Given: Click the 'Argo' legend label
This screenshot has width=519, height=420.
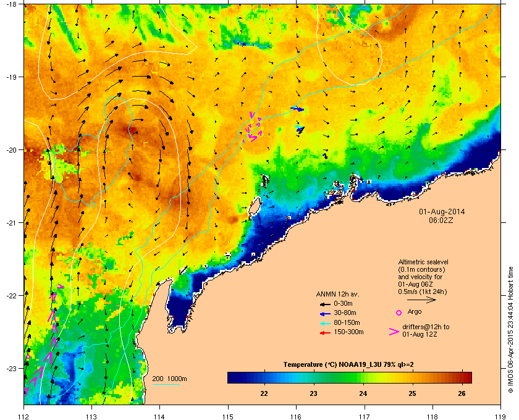Looking at the screenshot, I should coord(415,311).
